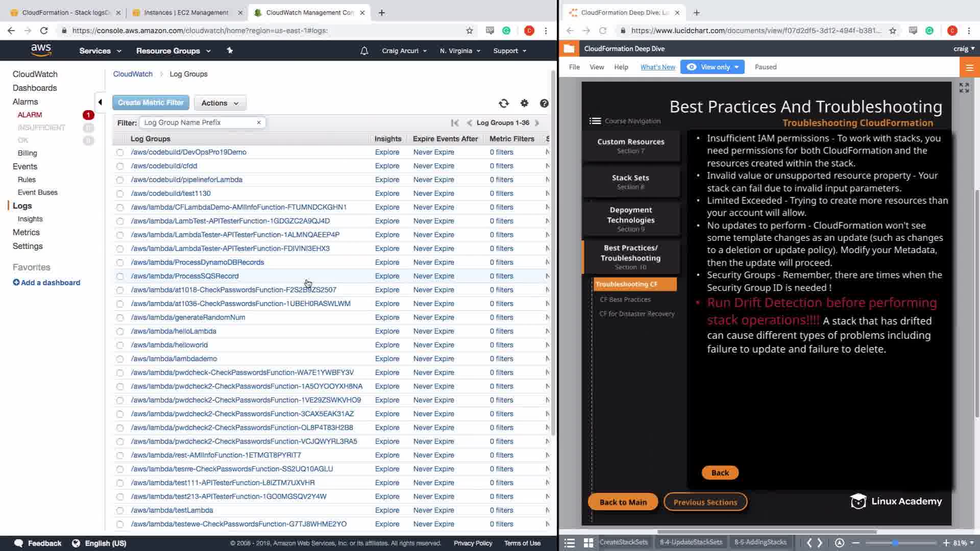Enter Lucidchart fullscreen presentation mode
The image size is (980, 551).
point(964,88)
